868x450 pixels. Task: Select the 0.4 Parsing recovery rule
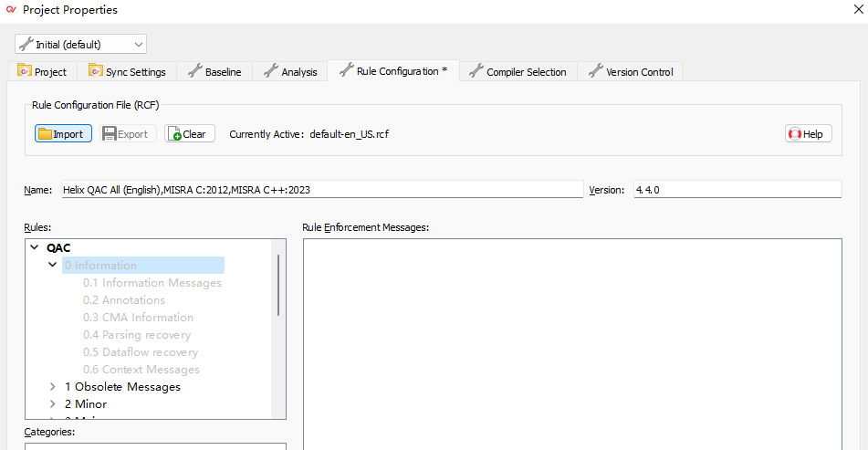[x=137, y=335]
